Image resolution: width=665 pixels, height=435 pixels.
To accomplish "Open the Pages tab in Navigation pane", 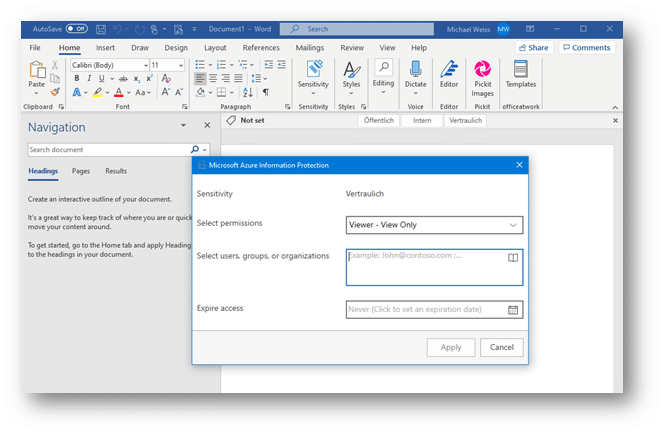I will coord(81,171).
